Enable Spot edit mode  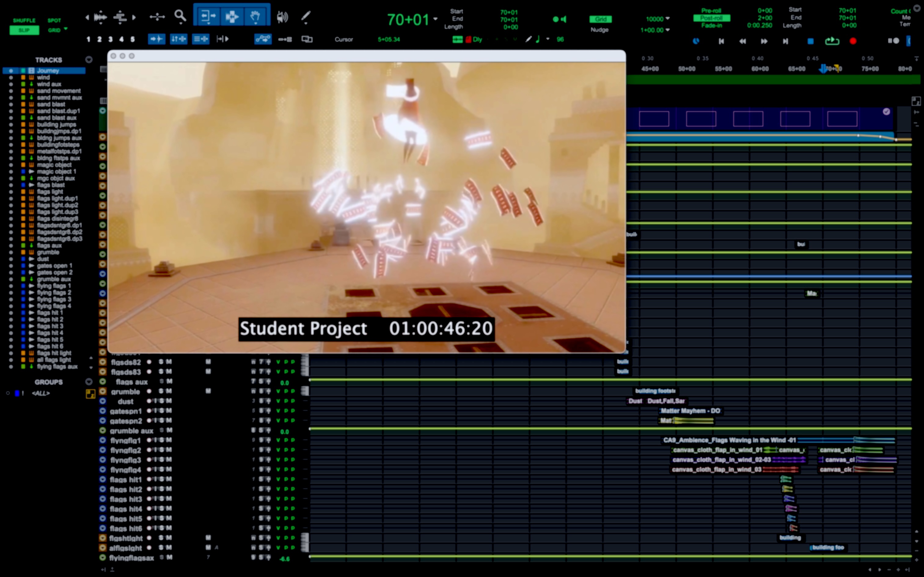(x=54, y=20)
